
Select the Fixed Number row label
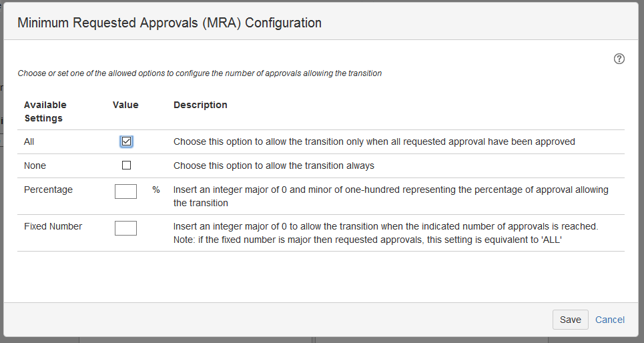point(53,226)
